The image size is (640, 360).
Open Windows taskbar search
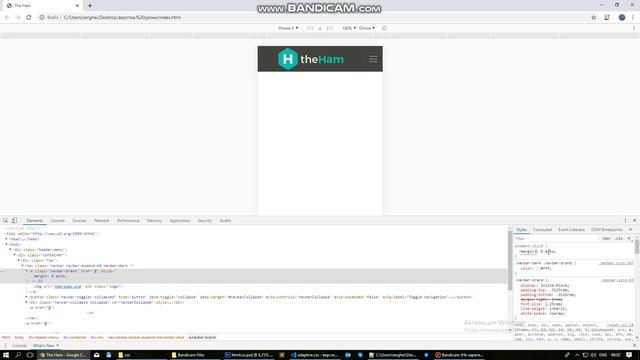coord(18,355)
